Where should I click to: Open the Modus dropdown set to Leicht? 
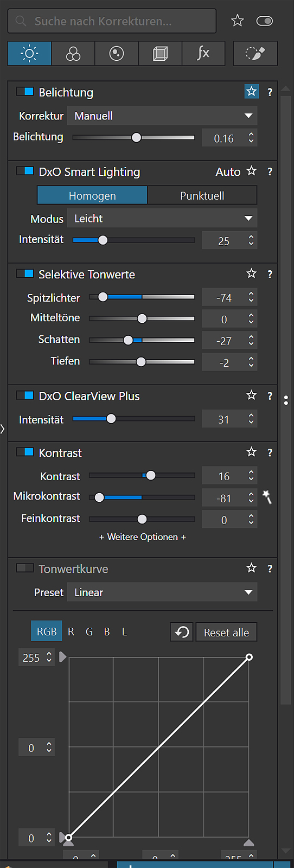click(162, 219)
